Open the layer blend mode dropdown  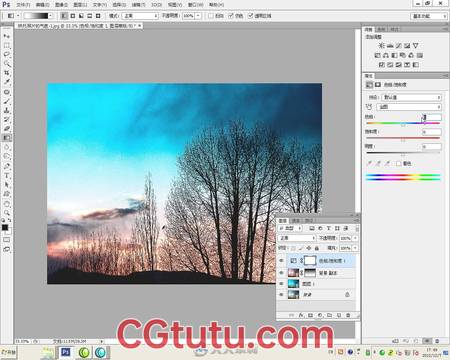tap(297, 238)
